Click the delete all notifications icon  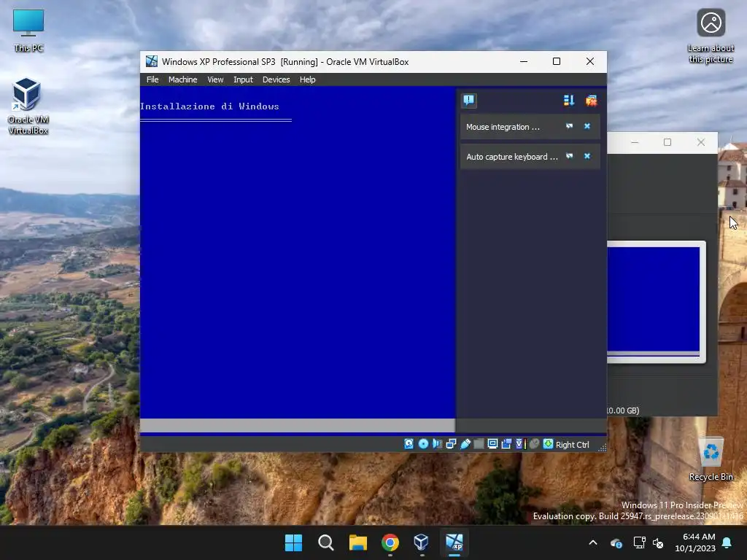pos(591,101)
